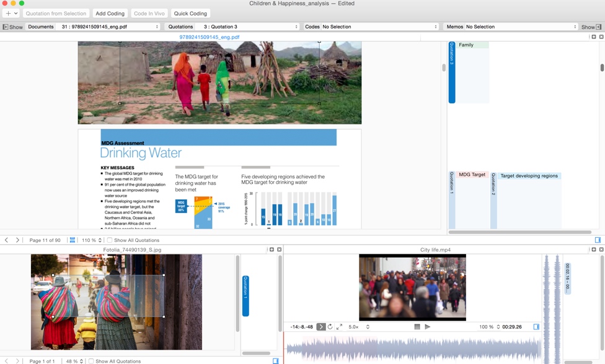Enable Show All Quotations for the PDF
Viewport: 605px width, 364px height.
click(x=110, y=240)
